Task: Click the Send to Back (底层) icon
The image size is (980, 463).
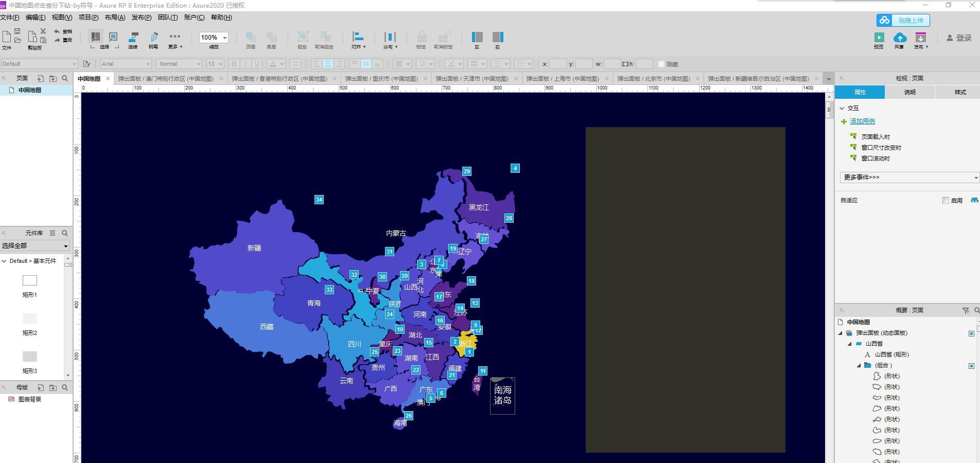Action: (271, 37)
